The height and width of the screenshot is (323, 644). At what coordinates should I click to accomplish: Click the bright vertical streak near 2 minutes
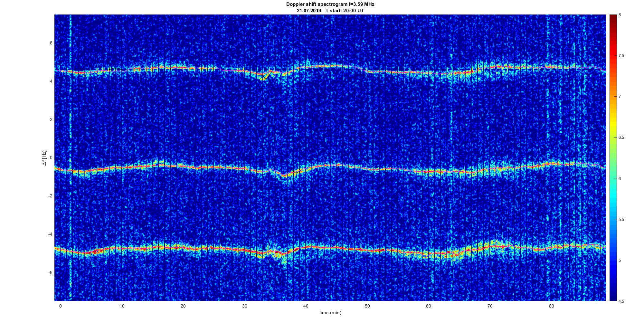[x=71, y=158]
